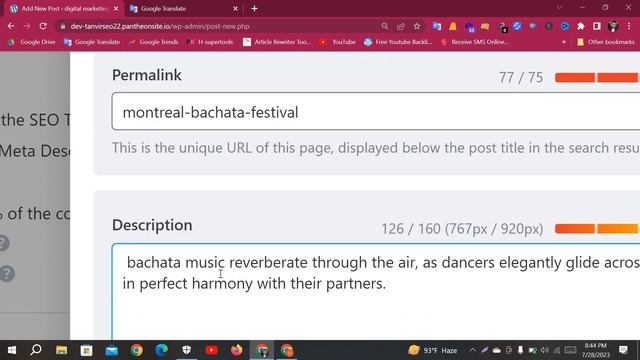
Task: Open the Extensions puzzle piece menu
Action: click(x=581, y=26)
